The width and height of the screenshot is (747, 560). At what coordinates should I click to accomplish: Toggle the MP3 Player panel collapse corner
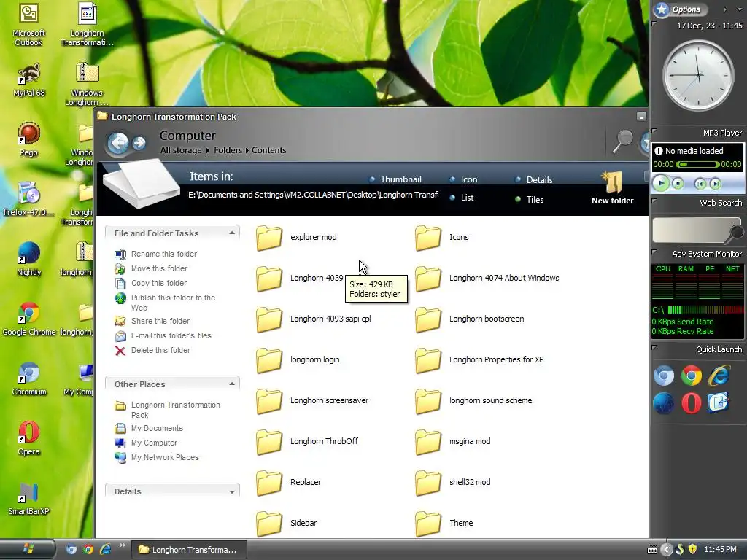click(654, 131)
